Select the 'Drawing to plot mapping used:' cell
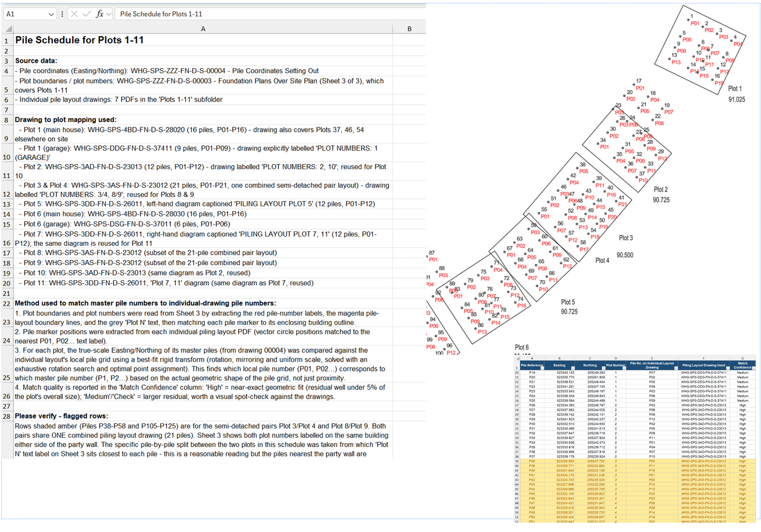Image resolution: width=761 pixels, height=532 pixels. tap(202, 119)
